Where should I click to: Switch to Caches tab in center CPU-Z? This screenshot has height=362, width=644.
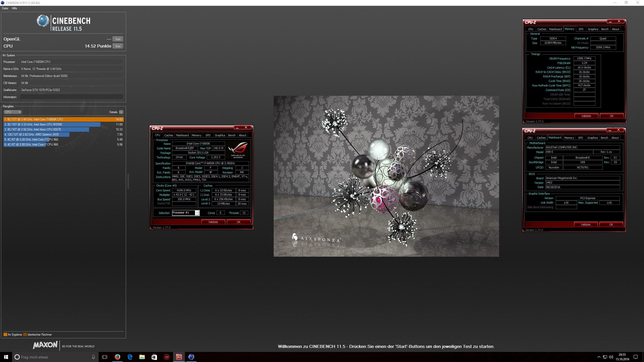click(169, 135)
